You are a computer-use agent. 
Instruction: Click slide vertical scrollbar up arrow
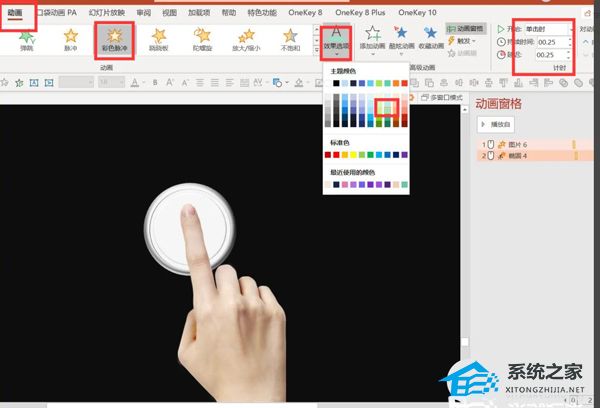(465, 109)
